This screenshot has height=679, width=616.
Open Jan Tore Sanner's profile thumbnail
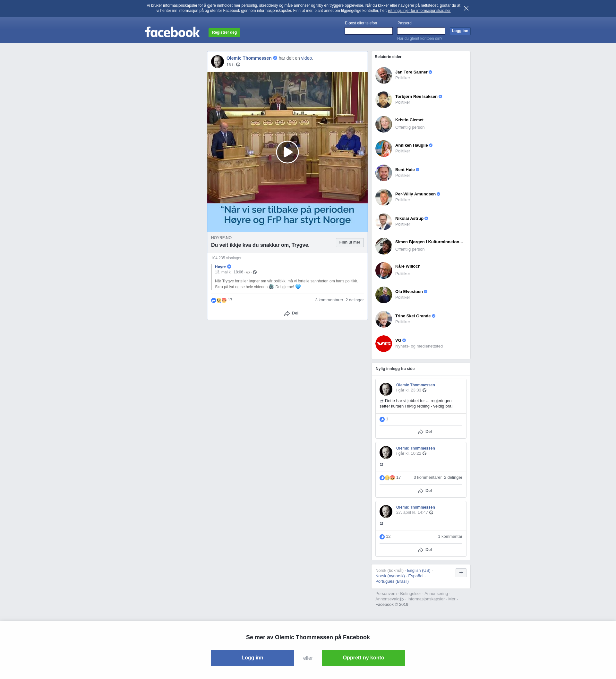click(383, 75)
